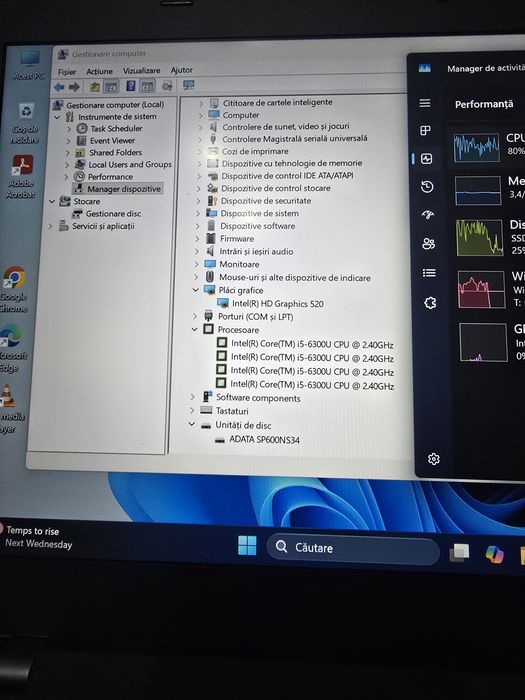Collapse the Plăci grafice category
The width and height of the screenshot is (525, 700).
196,291
